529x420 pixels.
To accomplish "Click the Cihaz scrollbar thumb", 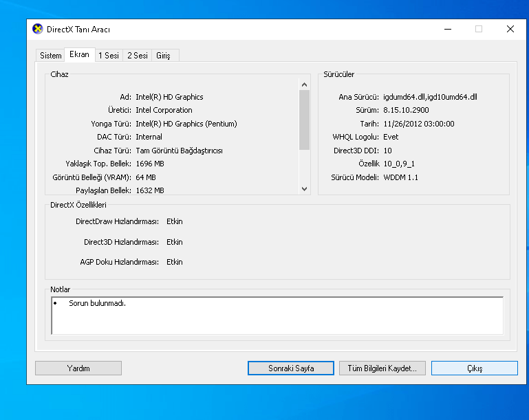I will (x=304, y=120).
